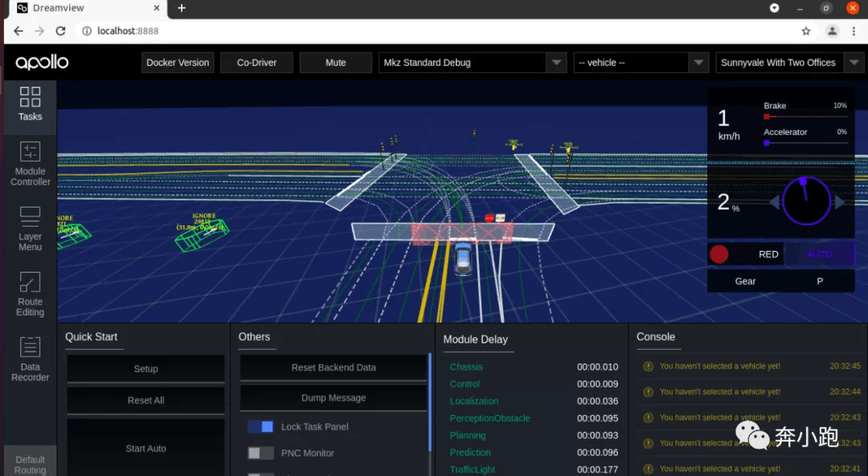Image resolution: width=868 pixels, height=476 pixels.
Task: Click the warning icon for the 20:32:45 message
Action: point(649,367)
